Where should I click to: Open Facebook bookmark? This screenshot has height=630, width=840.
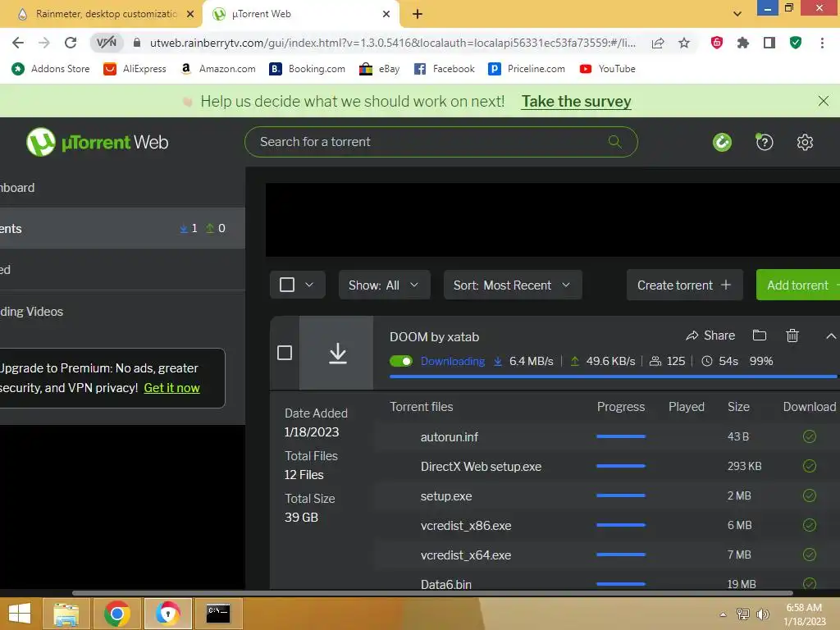click(444, 69)
